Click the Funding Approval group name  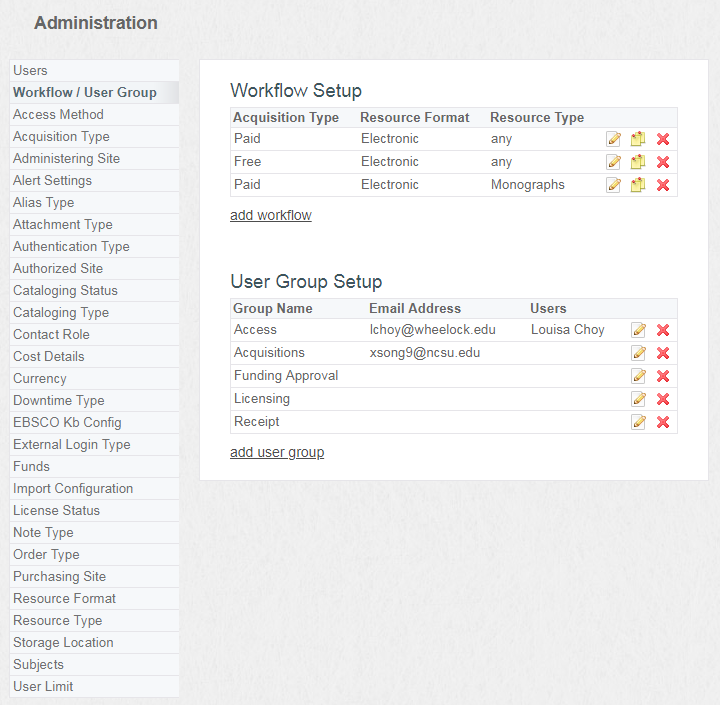click(286, 376)
